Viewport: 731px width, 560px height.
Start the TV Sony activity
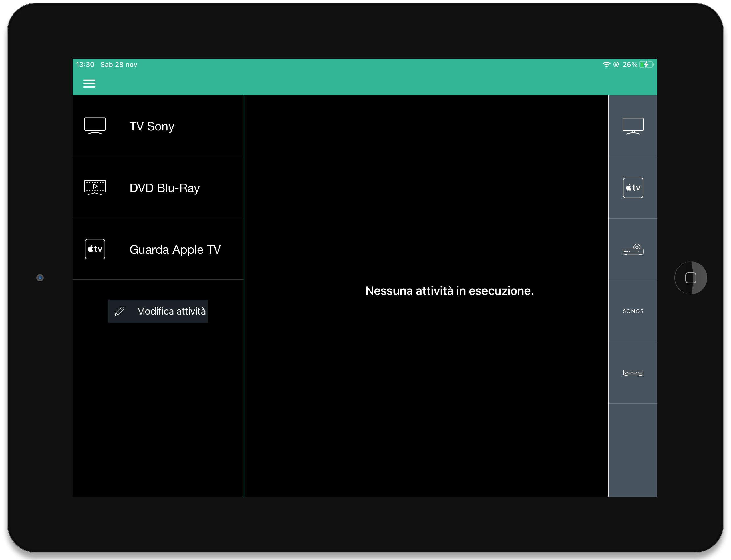[x=158, y=126]
